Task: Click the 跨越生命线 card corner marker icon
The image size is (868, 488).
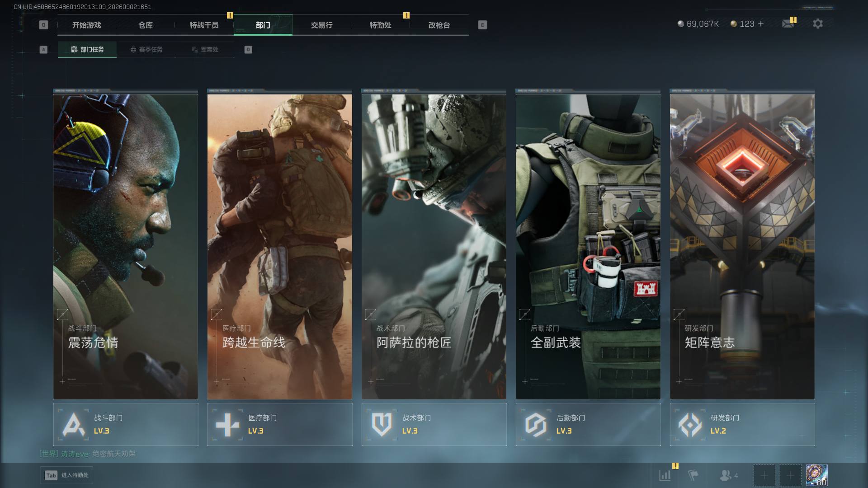Action: pyautogui.click(x=217, y=314)
